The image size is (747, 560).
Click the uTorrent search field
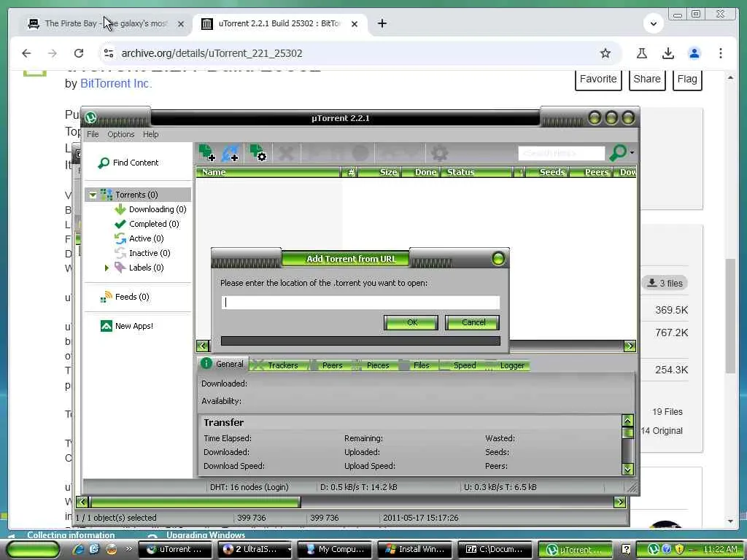561,153
